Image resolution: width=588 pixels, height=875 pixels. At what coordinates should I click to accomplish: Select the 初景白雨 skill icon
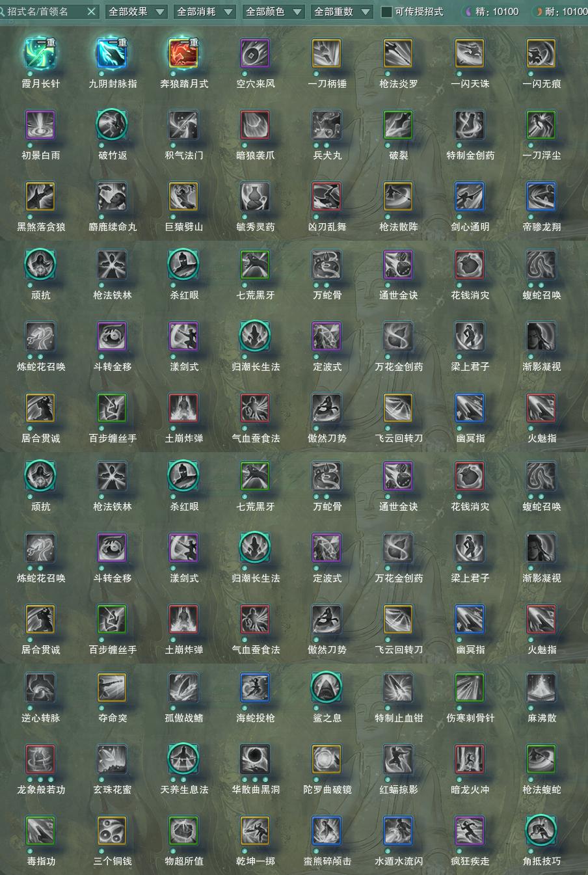pos(41,125)
